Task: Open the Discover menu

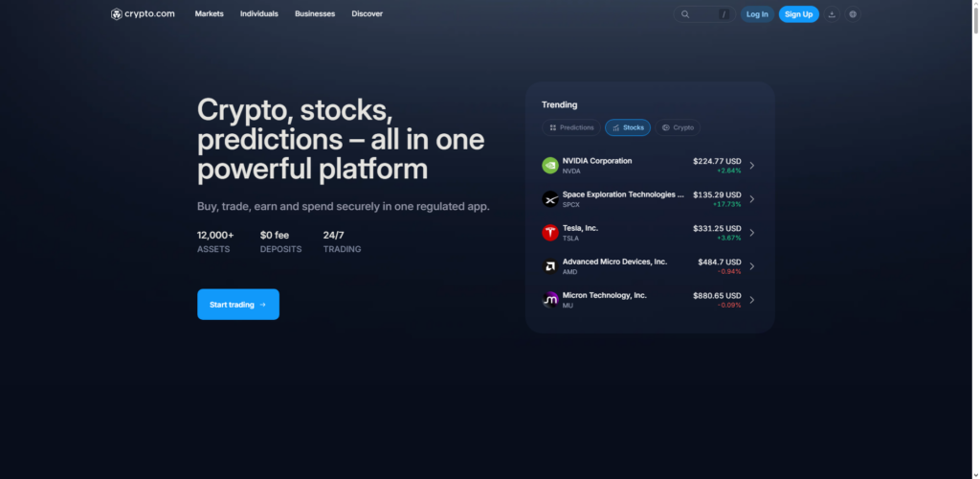Action: 367,13
